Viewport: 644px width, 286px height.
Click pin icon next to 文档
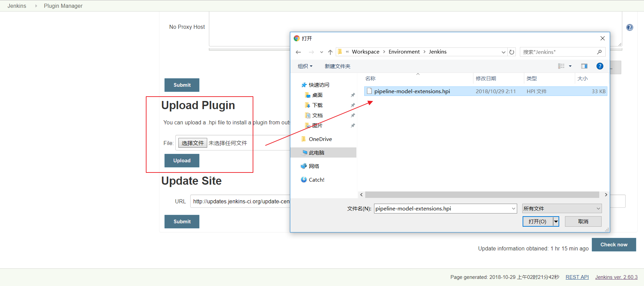tap(353, 115)
